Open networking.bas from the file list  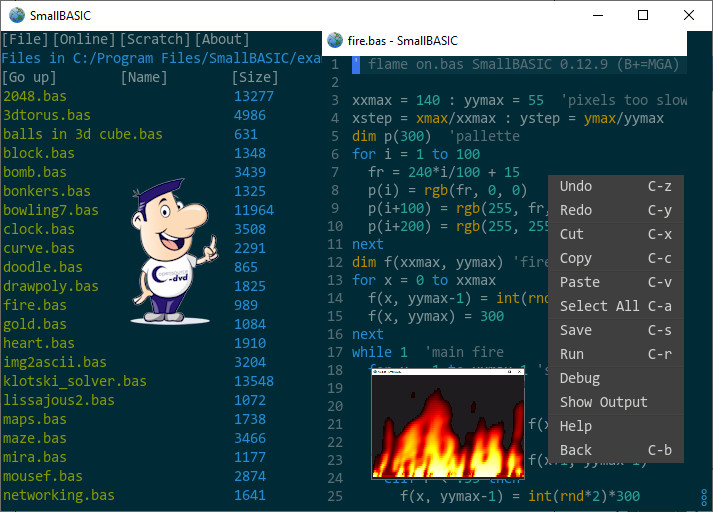[59, 495]
